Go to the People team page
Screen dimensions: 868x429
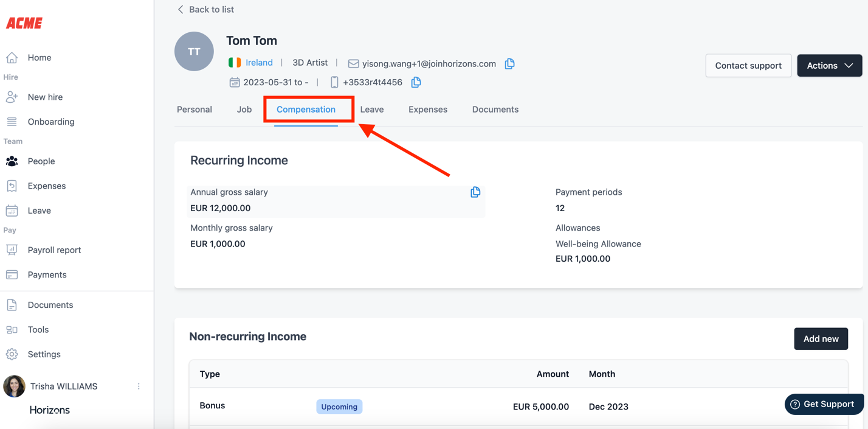click(x=41, y=161)
